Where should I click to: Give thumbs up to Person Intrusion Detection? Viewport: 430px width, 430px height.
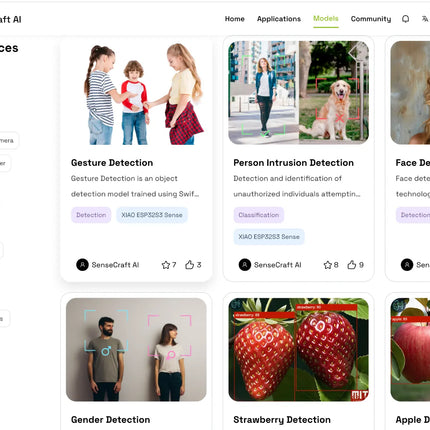[x=352, y=265]
